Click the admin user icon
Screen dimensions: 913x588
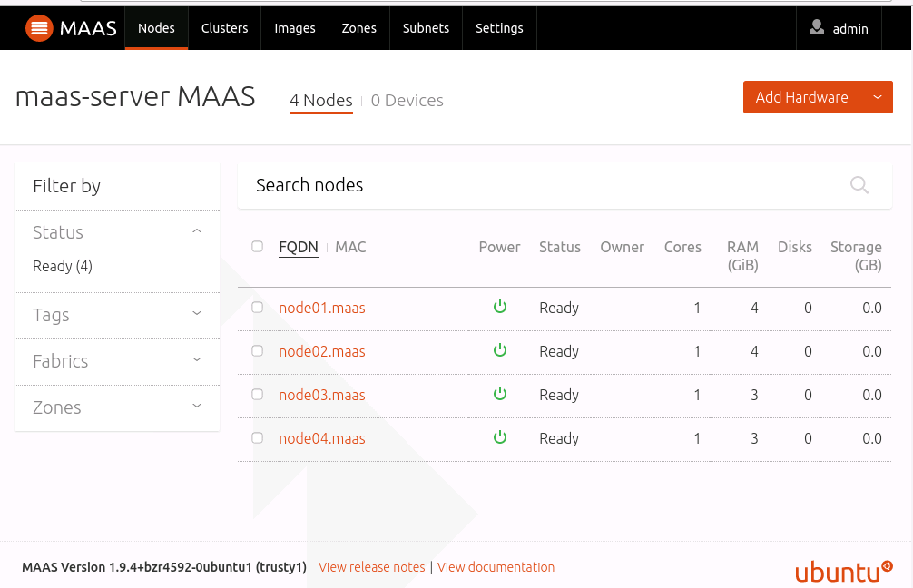(x=817, y=28)
